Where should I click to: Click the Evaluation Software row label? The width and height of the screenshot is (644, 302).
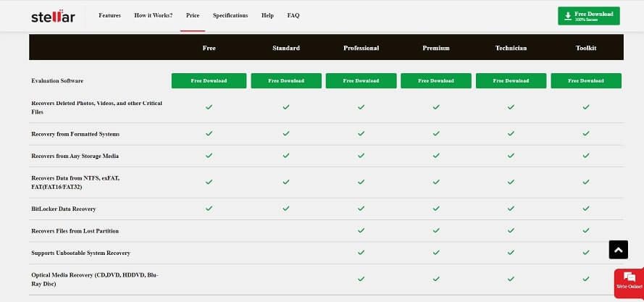(57, 81)
